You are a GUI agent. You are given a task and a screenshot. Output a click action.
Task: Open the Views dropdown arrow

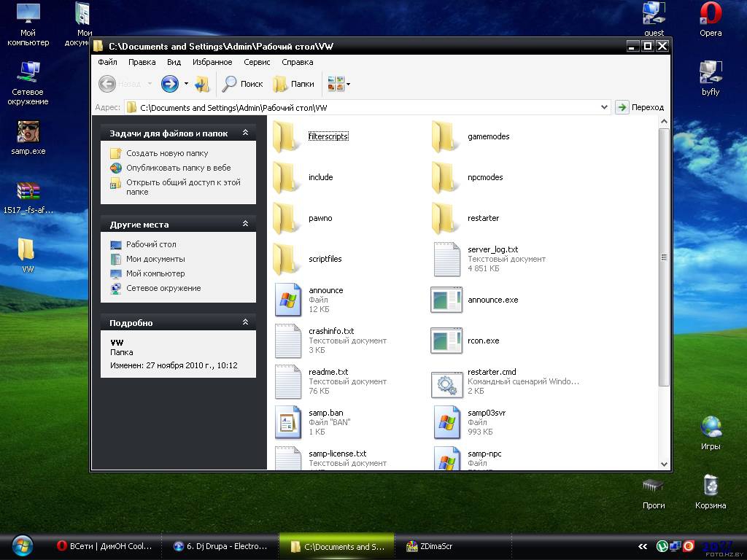(348, 85)
